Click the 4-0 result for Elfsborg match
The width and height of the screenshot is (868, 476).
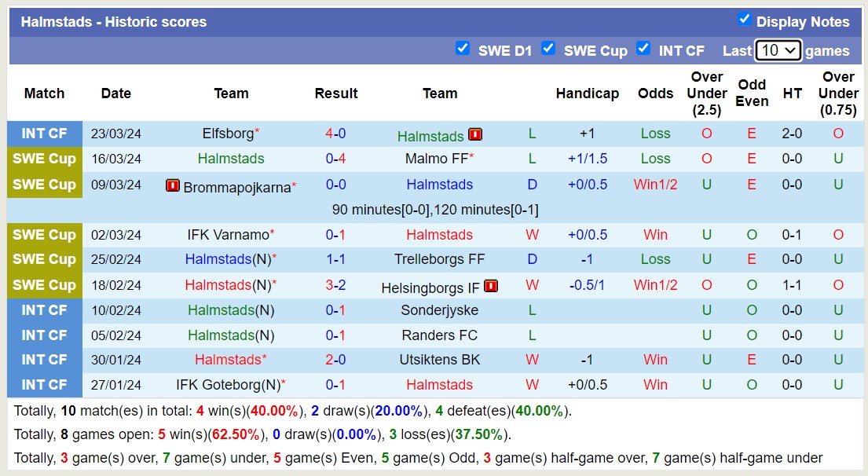point(335,134)
